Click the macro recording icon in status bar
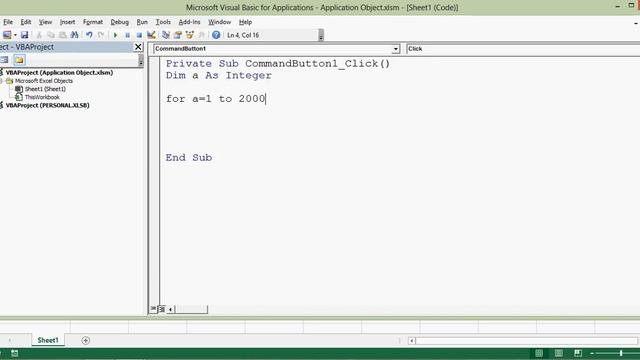640x360 pixels. (x=14, y=353)
